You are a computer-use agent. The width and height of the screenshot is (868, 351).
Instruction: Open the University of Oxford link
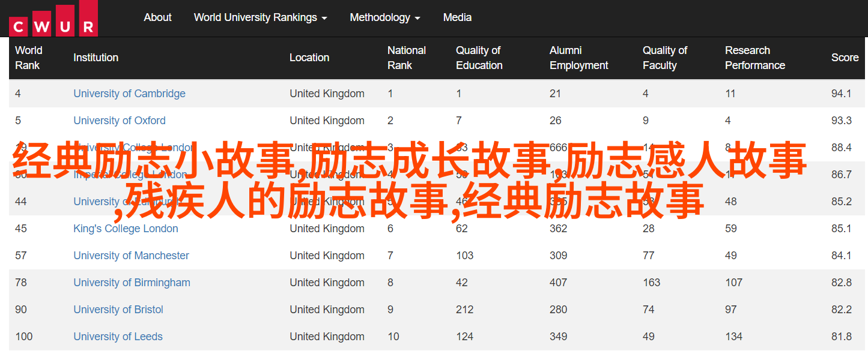(x=120, y=121)
